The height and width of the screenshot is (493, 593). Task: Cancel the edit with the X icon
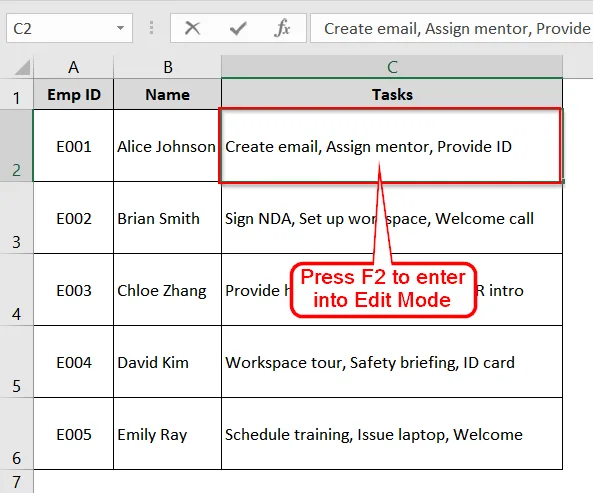click(192, 28)
